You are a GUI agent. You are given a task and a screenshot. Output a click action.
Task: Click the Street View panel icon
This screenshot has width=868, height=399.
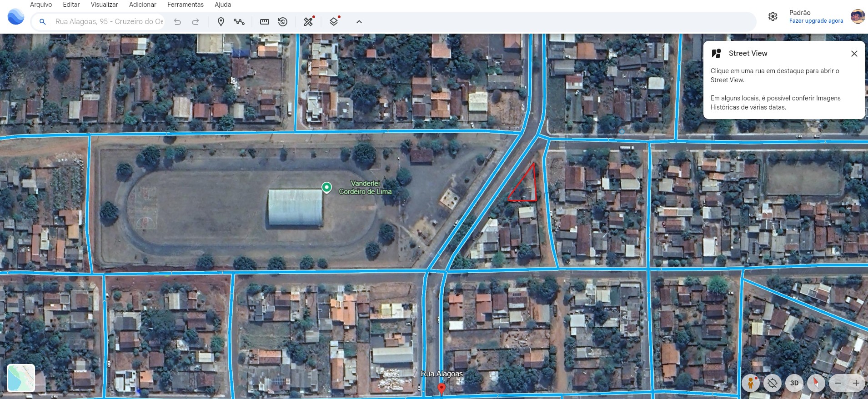717,53
